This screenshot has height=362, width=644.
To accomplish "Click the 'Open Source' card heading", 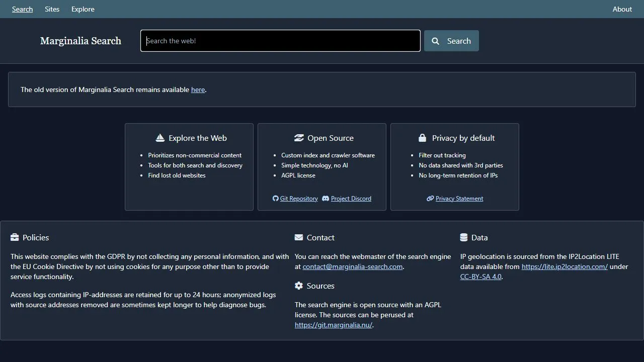I will coord(331,138).
